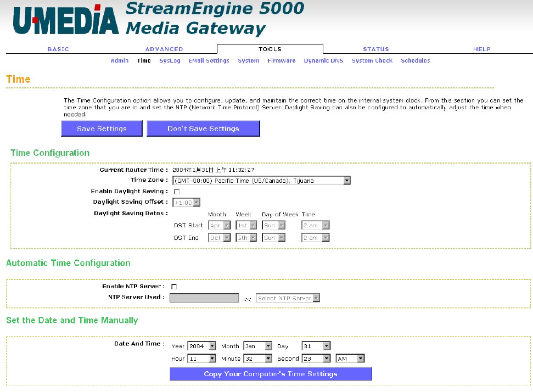Open the Schedules page

[415, 60]
